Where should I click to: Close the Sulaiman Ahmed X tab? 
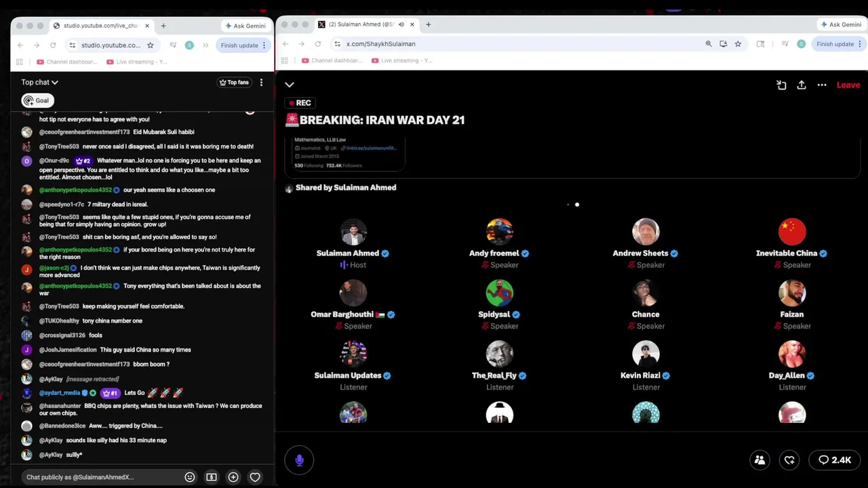(x=412, y=24)
